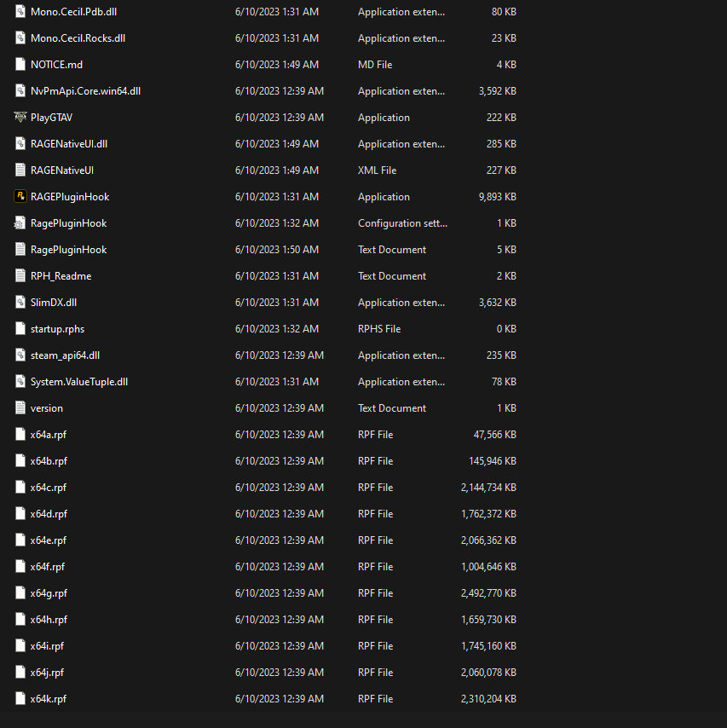Click the RagePluginHook configuration settings gear icon
This screenshot has width=727, height=728.
point(20,223)
